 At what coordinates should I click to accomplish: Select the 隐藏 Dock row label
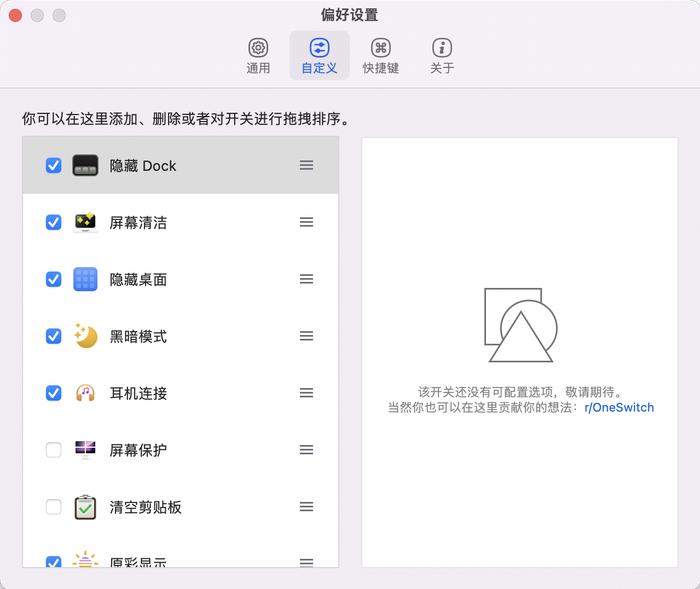pos(143,166)
